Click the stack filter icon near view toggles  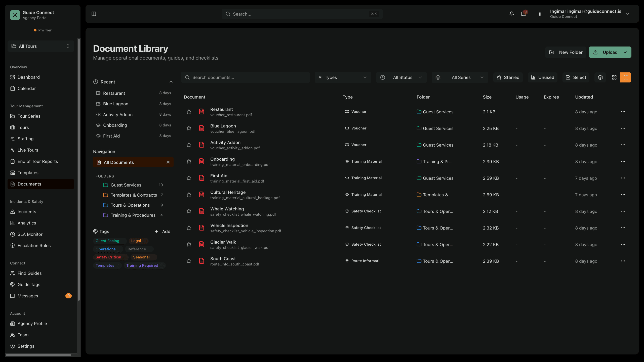(x=600, y=77)
